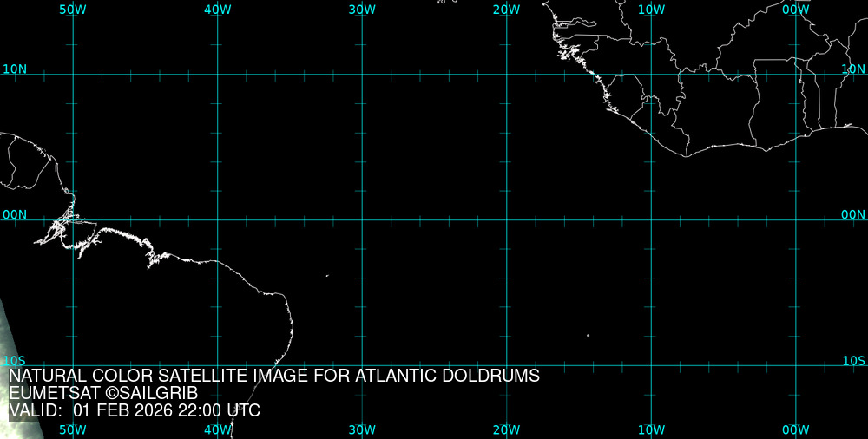Click the 00N equator label on left side

tap(14, 214)
